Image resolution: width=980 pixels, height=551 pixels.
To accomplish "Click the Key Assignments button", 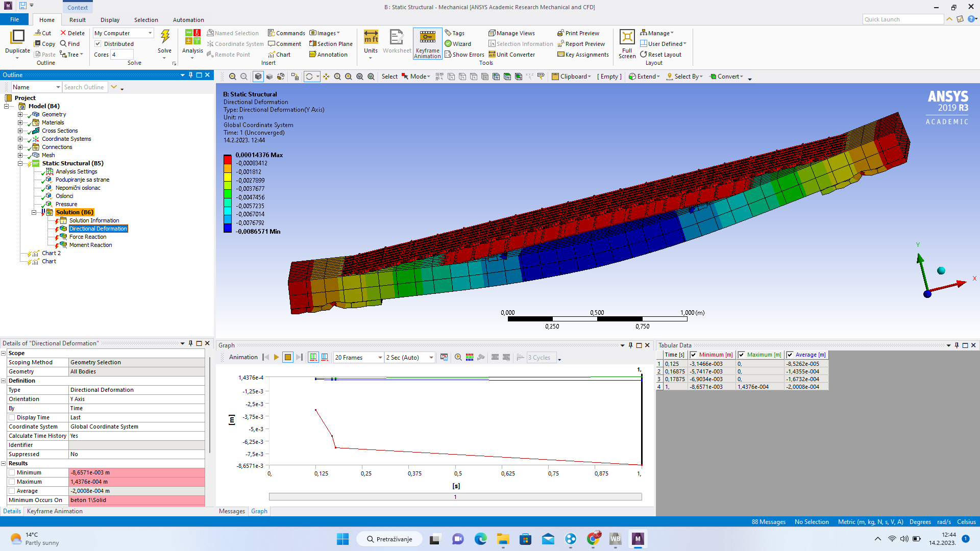I will click(583, 55).
